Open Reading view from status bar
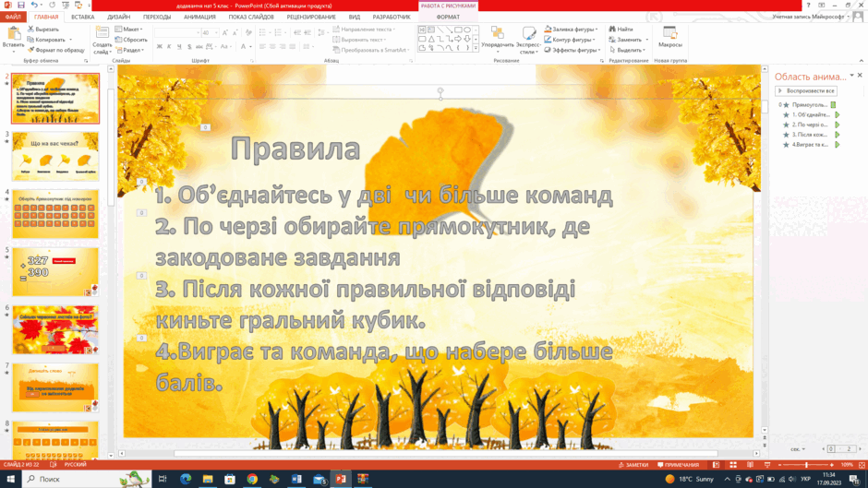 point(750,465)
